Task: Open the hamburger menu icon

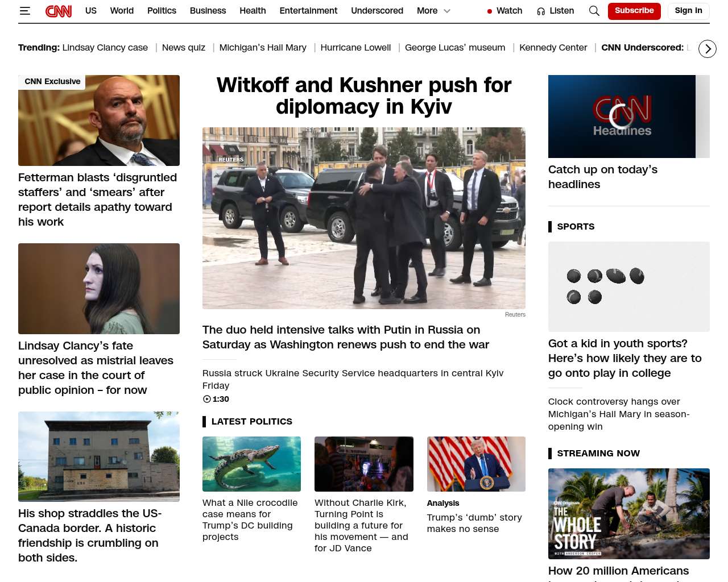Action: click(24, 11)
